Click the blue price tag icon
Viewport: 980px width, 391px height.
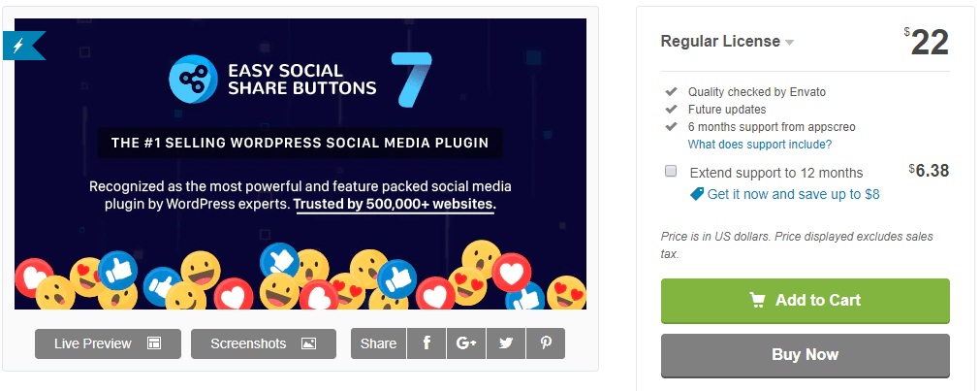697,194
